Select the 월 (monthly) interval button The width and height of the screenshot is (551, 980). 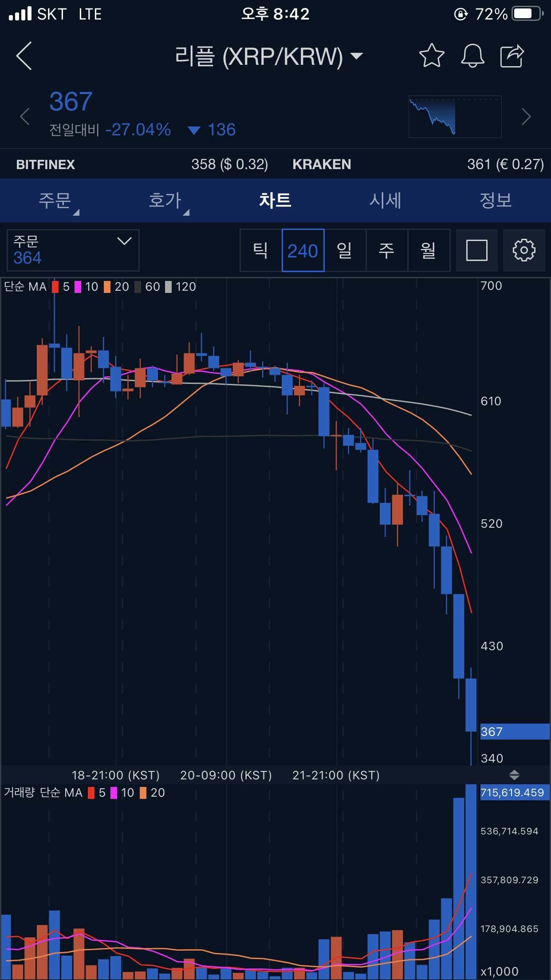[429, 250]
